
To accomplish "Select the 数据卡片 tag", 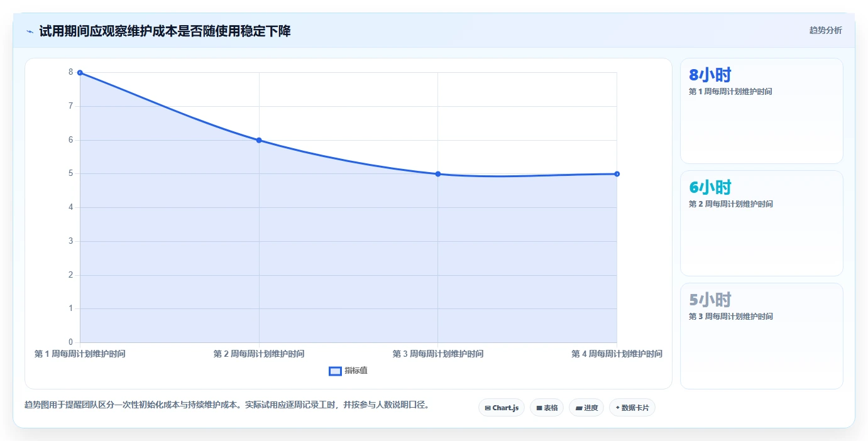I will pos(632,408).
